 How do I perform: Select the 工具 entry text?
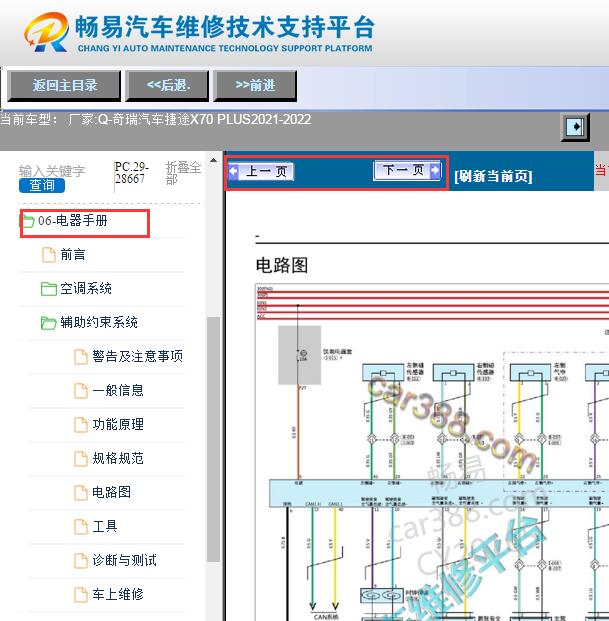coord(105,526)
